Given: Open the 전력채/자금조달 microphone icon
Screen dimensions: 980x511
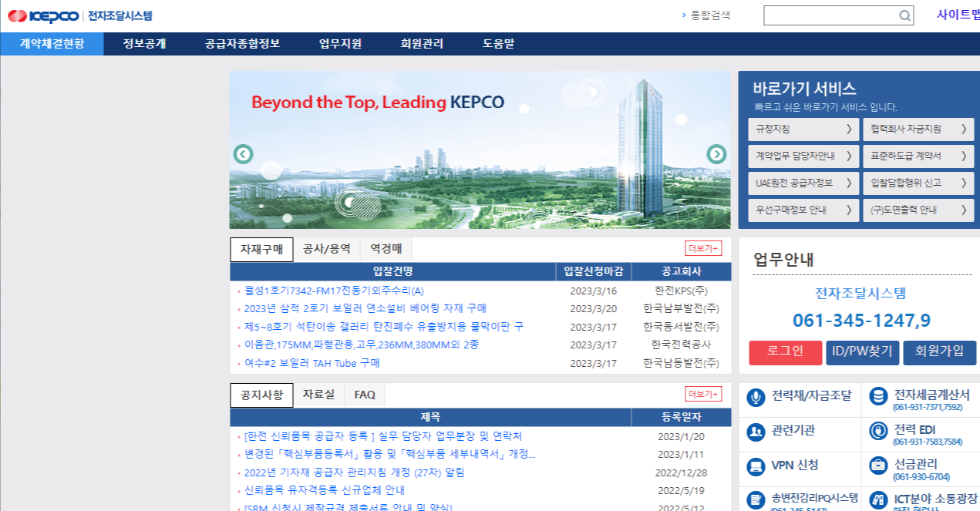Looking at the screenshot, I should (756, 397).
